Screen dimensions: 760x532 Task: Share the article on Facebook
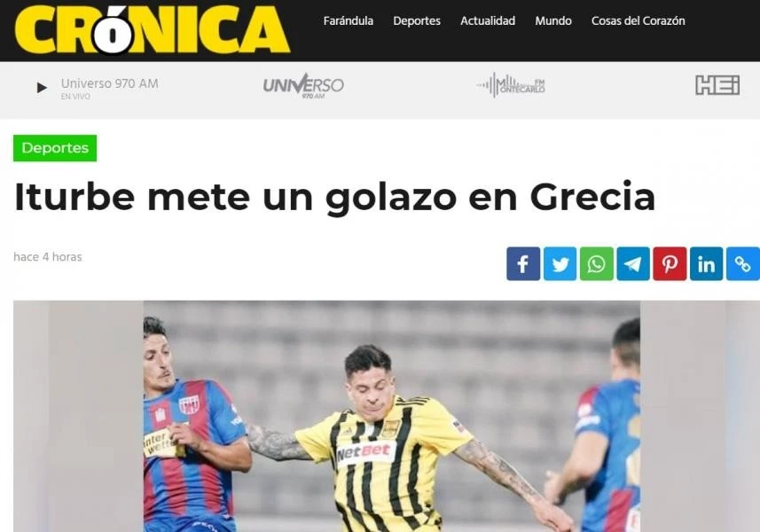click(523, 263)
